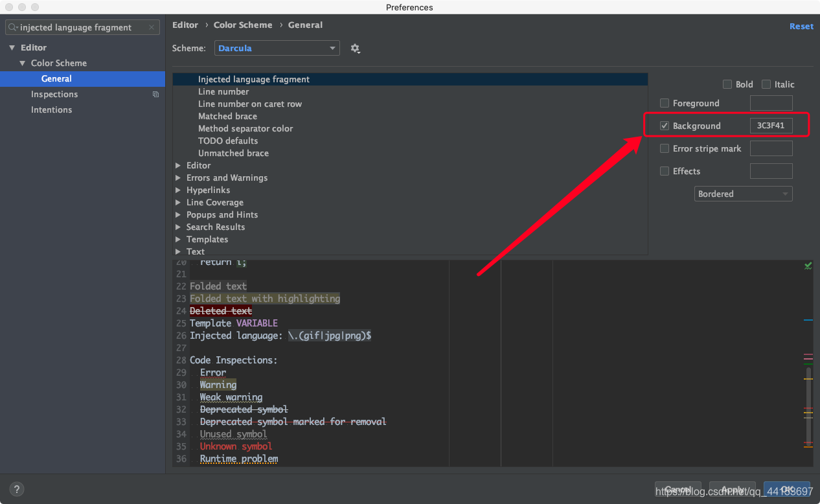820x504 pixels.
Task: Expand the Search Results category
Action: pos(178,227)
